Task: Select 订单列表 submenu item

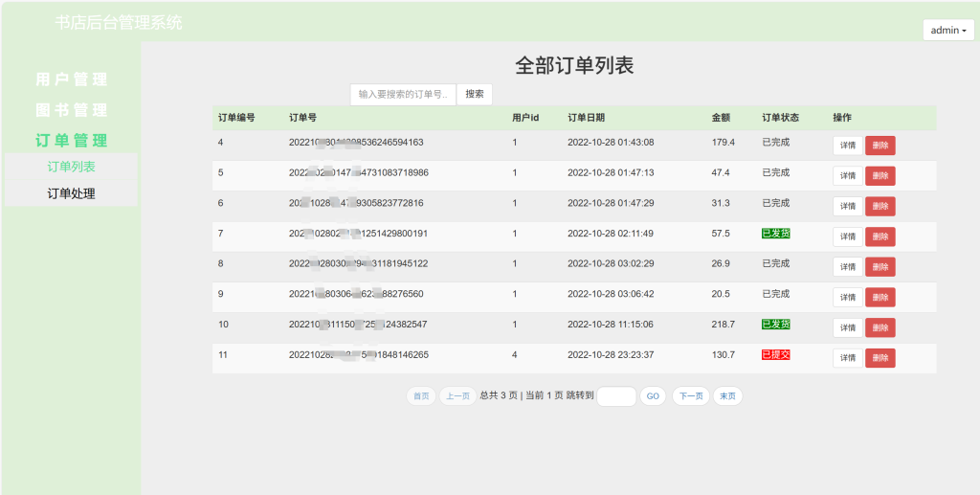Action: coord(71,167)
